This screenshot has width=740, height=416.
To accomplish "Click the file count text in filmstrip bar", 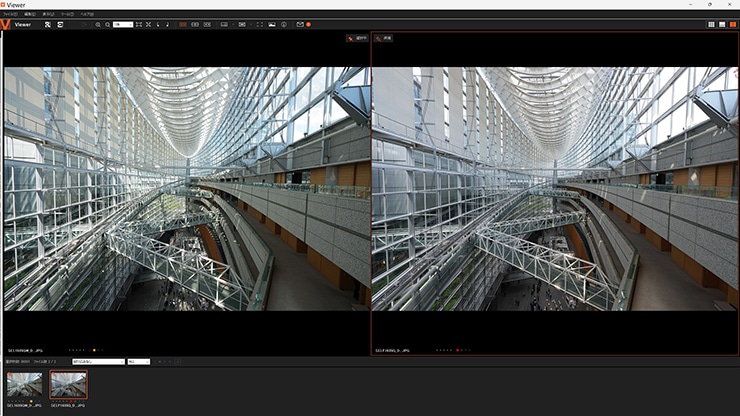I will pyautogui.click(x=44, y=362).
